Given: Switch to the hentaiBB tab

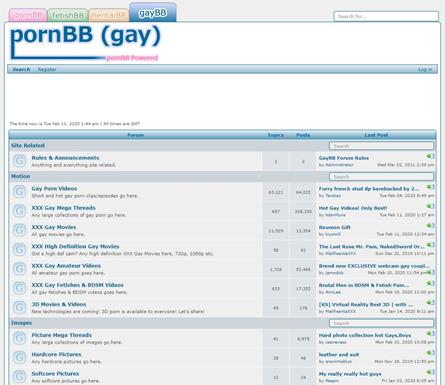Looking at the screenshot, I should click(109, 15).
